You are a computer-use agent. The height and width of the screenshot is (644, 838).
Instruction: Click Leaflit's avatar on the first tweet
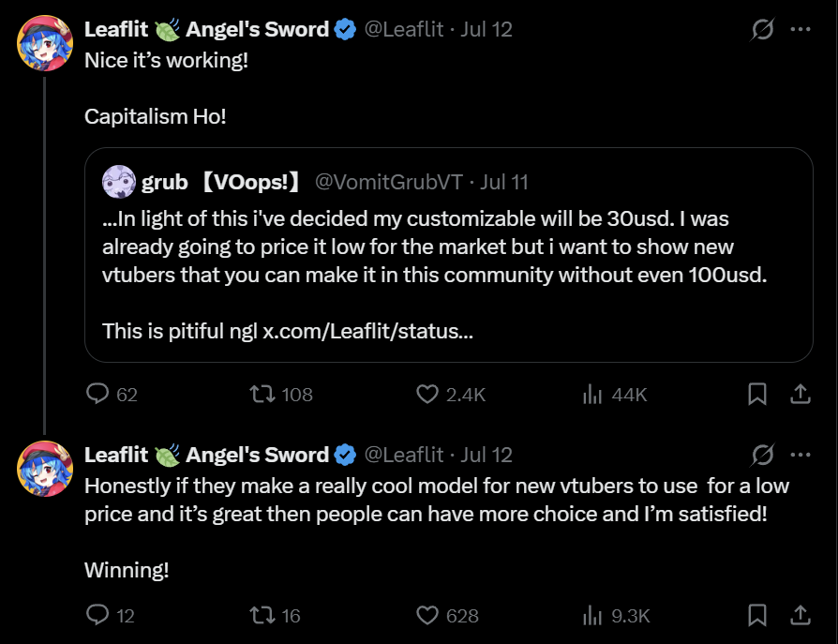[45, 43]
